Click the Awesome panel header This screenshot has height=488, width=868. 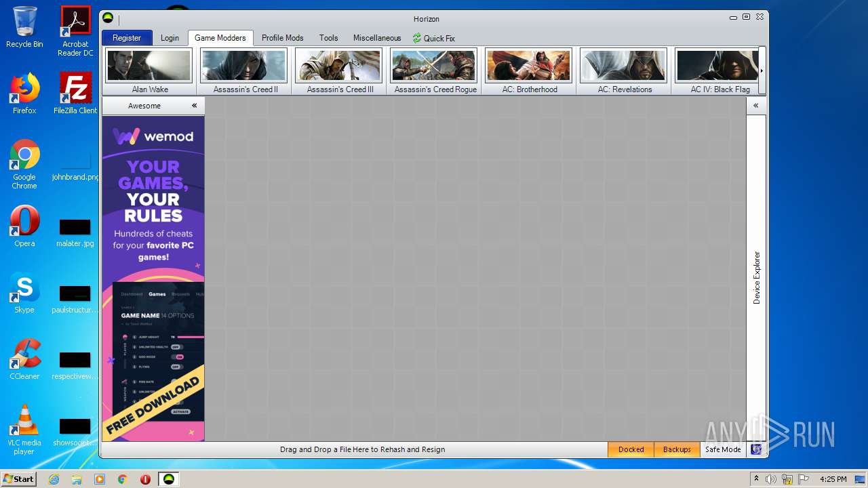pyautogui.click(x=144, y=106)
